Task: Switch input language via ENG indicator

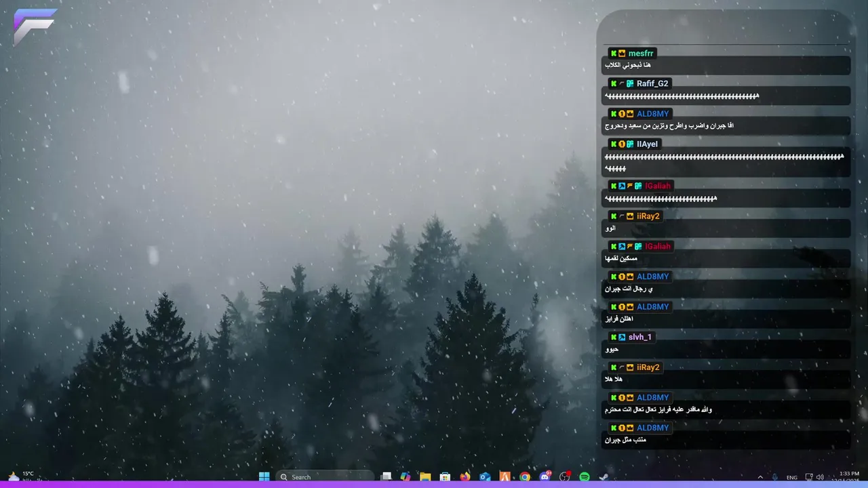Action: pos(791,477)
